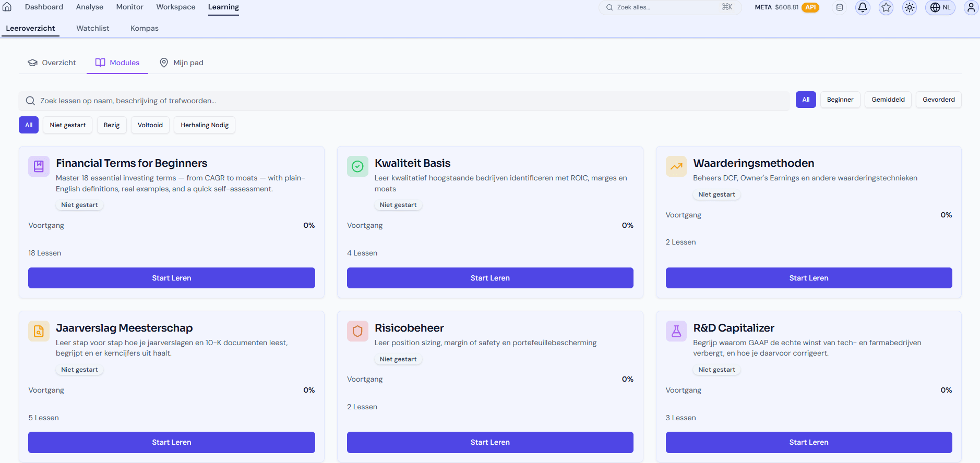The height and width of the screenshot is (463, 980).
Task: Open Dashboard menu
Action: 44,7
